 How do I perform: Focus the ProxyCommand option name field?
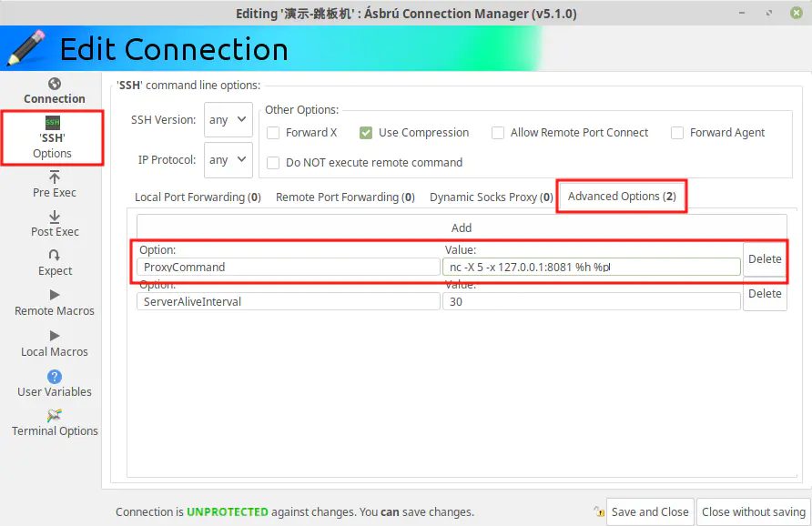(x=289, y=268)
